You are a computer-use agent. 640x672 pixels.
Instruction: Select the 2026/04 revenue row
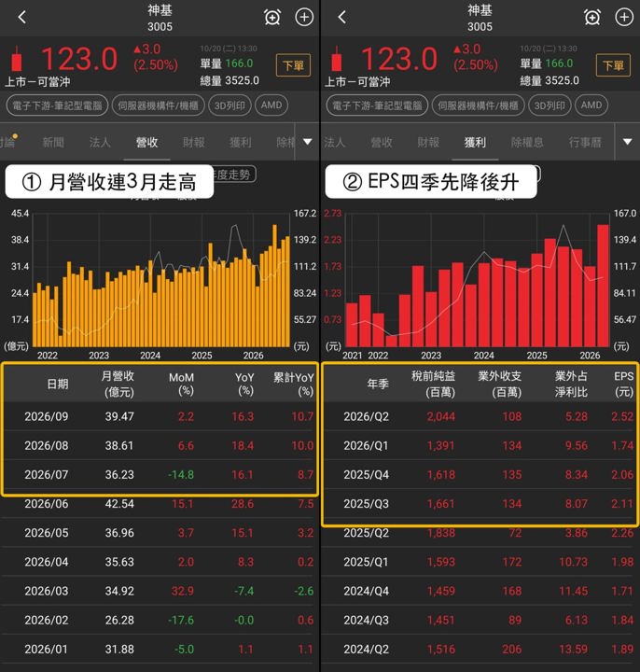[x=160, y=562]
